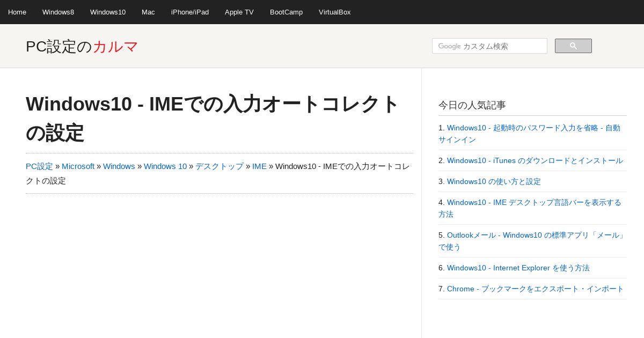The height and width of the screenshot is (338, 644).
Task: Open the BootCamp menu item
Action: tap(286, 12)
